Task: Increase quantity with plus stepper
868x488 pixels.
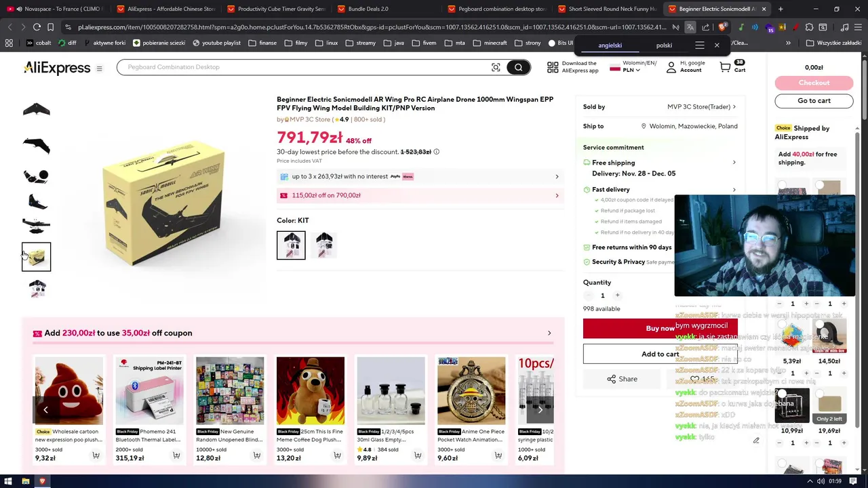Action: (x=618, y=296)
